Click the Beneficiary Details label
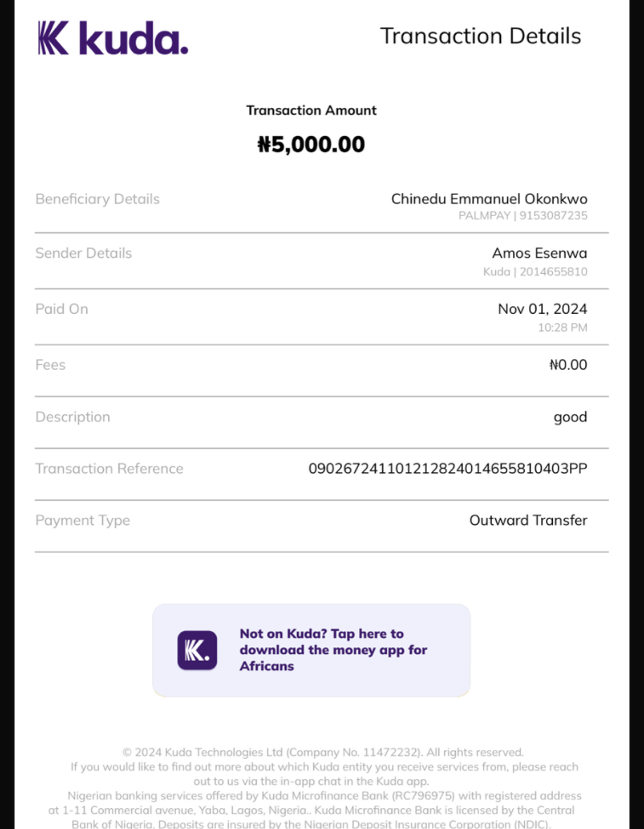Screen dimensions: 644x829 (97, 199)
